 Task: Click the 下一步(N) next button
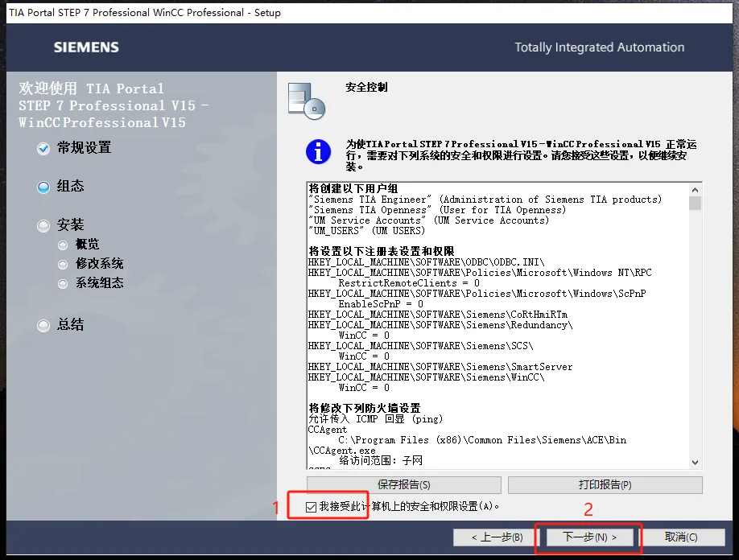[589, 537]
